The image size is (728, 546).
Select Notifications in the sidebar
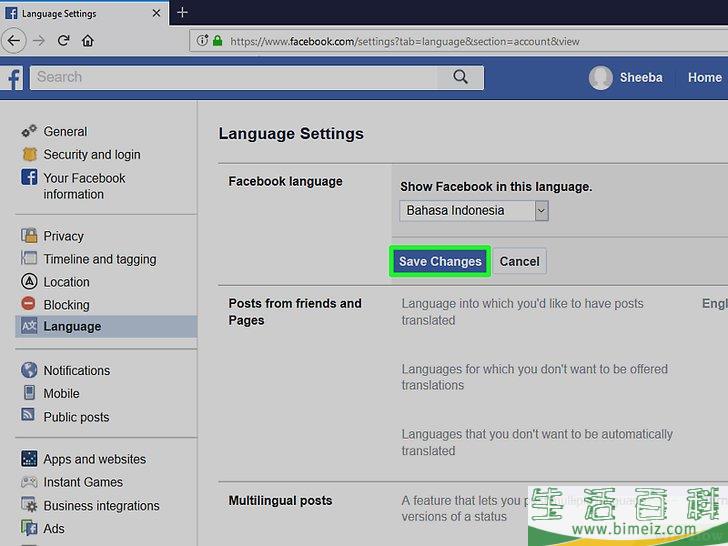(x=77, y=370)
